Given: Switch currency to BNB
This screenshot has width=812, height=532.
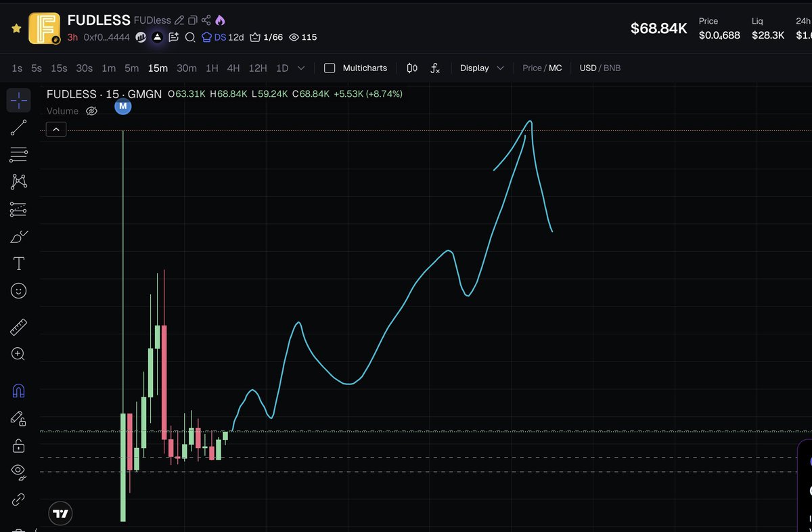Looking at the screenshot, I should coord(612,68).
